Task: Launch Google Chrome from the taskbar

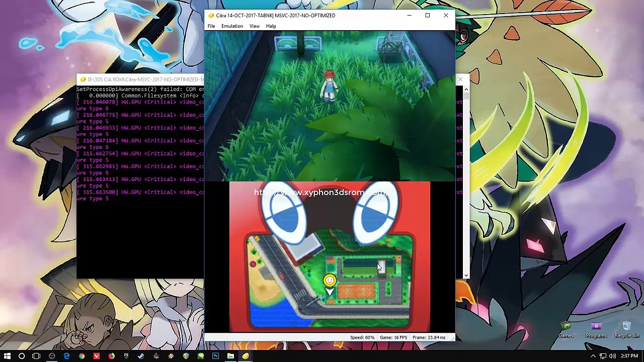Action: pos(82,356)
